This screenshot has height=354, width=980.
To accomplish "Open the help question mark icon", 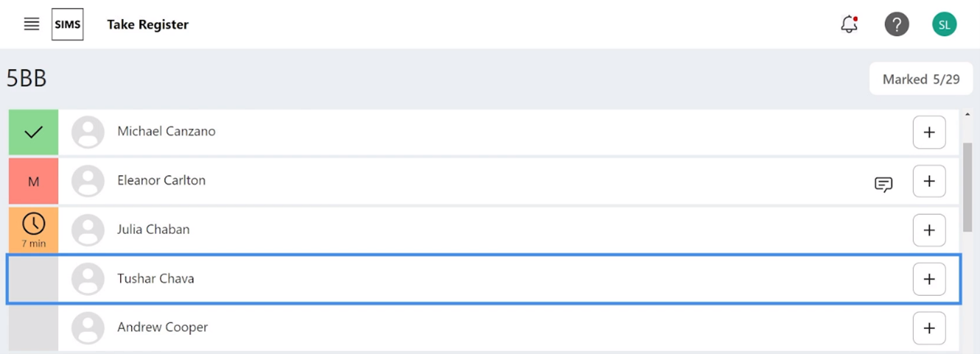I will 896,24.
